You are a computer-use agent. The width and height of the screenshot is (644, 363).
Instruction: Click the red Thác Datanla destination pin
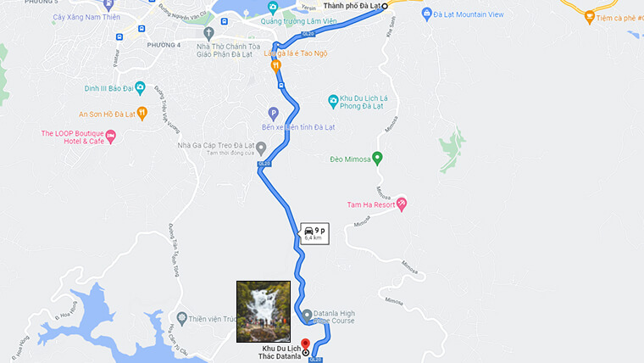point(305,344)
